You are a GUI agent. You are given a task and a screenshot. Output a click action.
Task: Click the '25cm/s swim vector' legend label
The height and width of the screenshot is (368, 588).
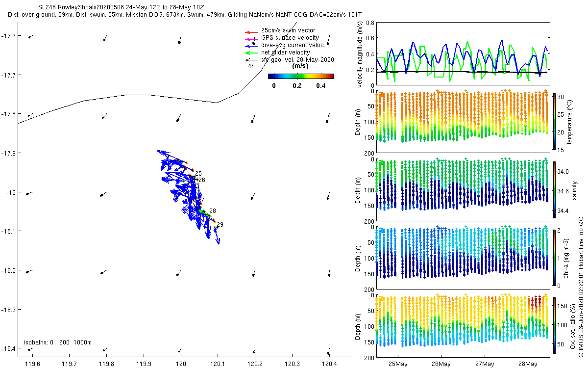[288, 30]
